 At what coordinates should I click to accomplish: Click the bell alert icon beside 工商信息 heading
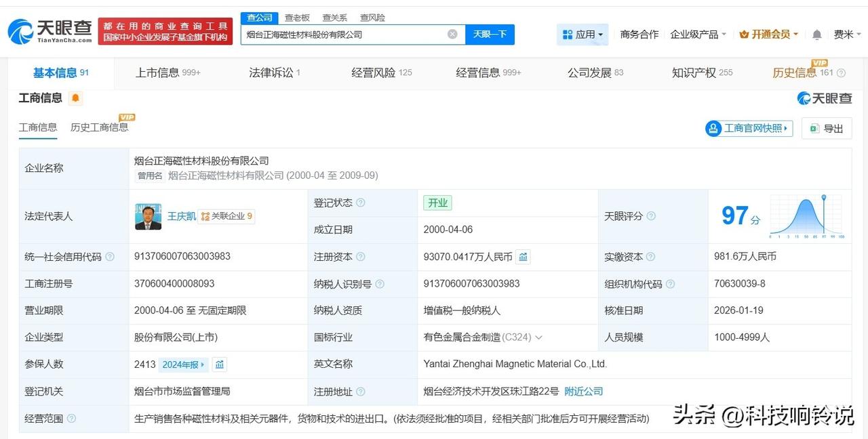(75, 98)
